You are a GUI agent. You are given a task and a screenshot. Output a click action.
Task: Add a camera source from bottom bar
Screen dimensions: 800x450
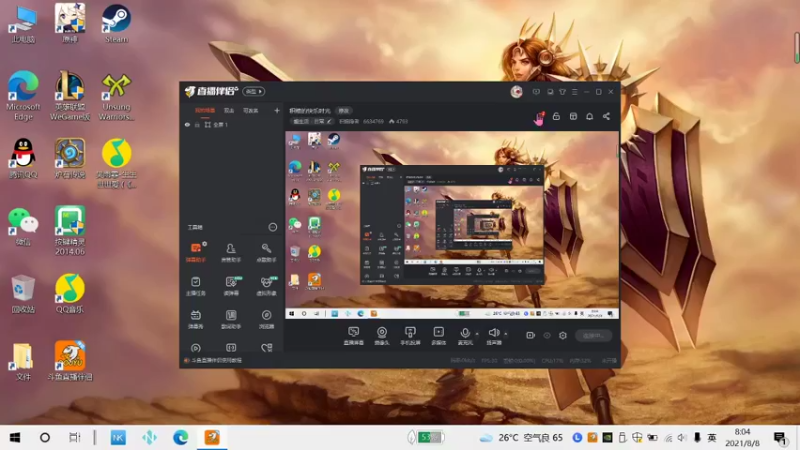[382, 336]
